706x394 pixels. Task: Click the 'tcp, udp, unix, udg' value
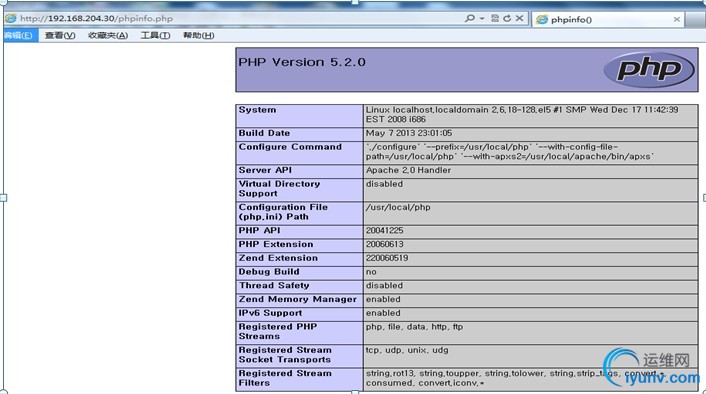point(407,350)
